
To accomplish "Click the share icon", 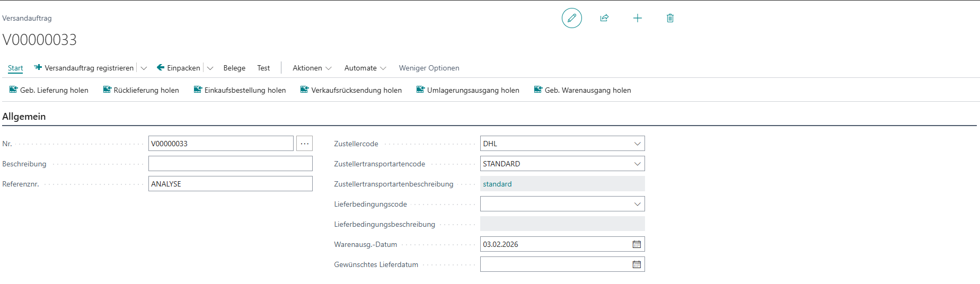I will pyautogui.click(x=604, y=18).
